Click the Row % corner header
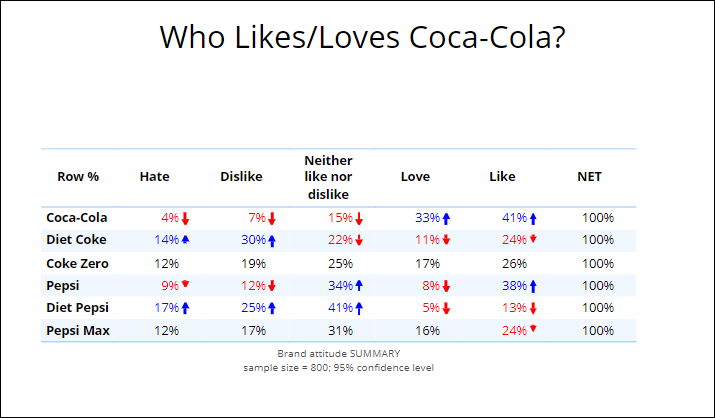Screen dimensions: 715x418 (78, 177)
